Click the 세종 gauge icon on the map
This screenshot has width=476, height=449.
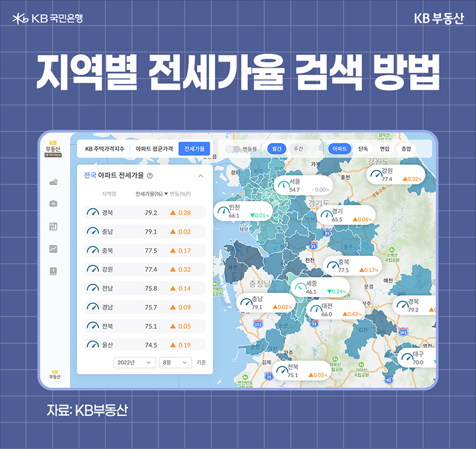(300, 287)
